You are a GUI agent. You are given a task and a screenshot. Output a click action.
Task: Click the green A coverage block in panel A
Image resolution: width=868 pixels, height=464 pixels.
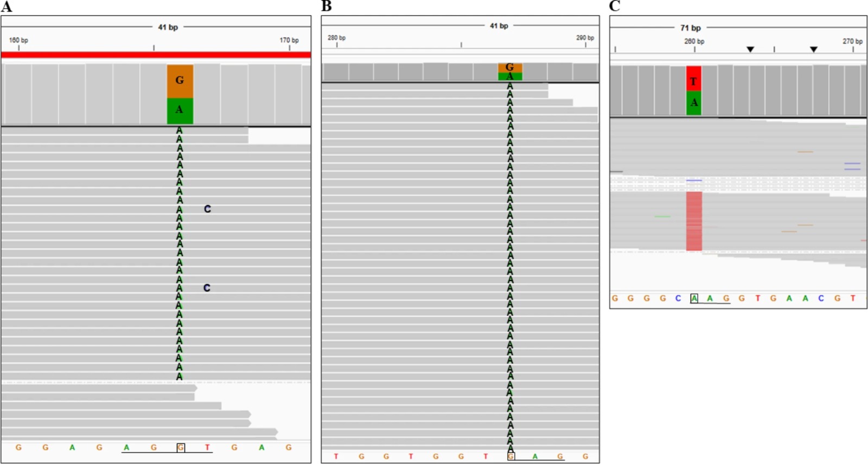pos(180,111)
